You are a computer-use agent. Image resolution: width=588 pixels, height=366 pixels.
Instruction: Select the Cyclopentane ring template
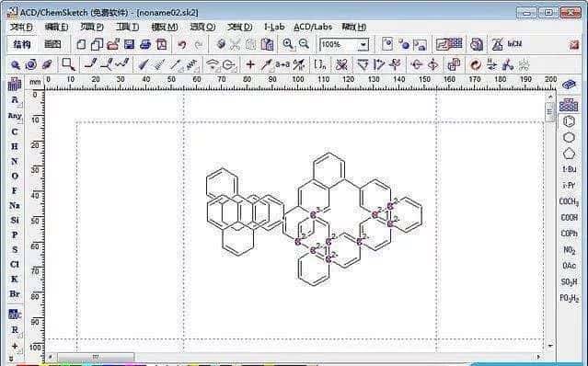(569, 154)
